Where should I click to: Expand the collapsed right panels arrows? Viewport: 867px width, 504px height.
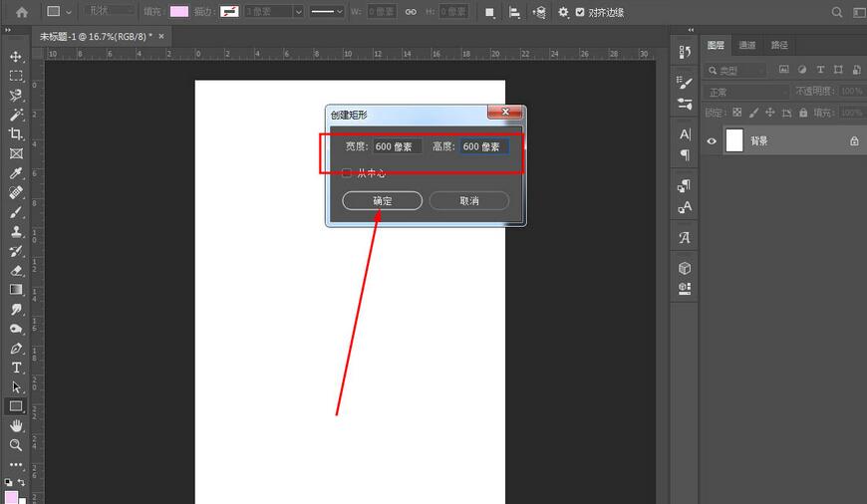(691, 30)
